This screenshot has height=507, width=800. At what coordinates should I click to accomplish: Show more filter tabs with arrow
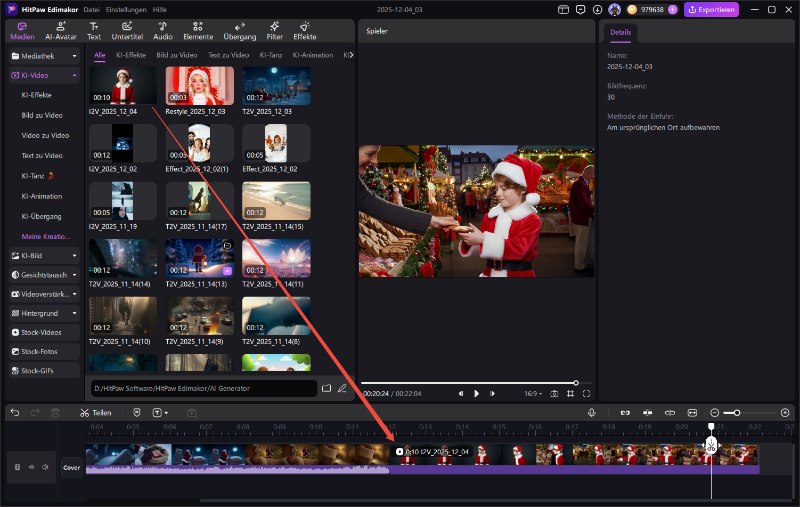pos(349,55)
